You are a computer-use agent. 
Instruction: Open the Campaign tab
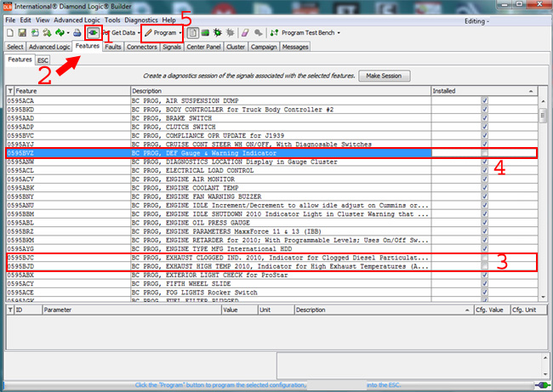click(264, 47)
